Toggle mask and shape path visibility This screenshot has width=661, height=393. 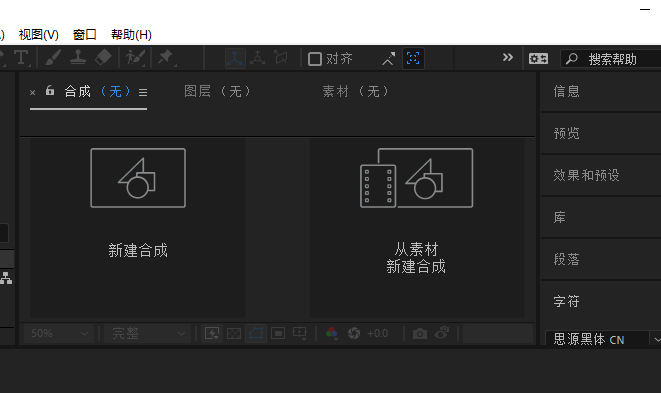[256, 334]
